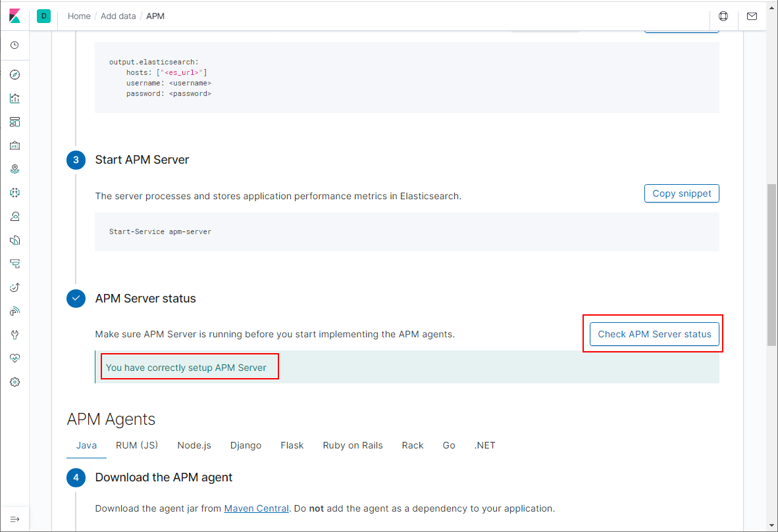Screen dimensions: 778x532
Task: Click 'The server processes and stores' description
Action: tap(278, 196)
